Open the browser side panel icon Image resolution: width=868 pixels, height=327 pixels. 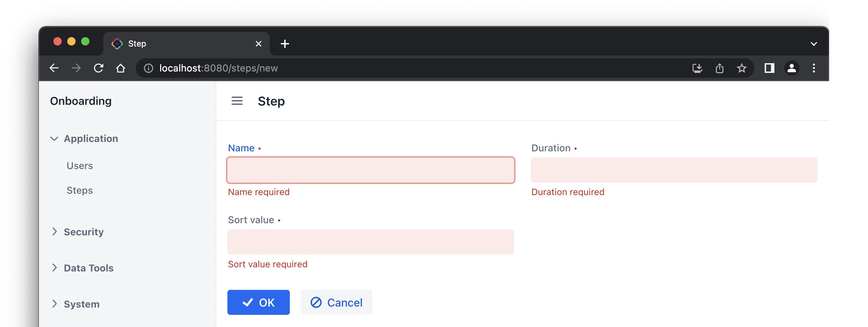[x=769, y=68]
